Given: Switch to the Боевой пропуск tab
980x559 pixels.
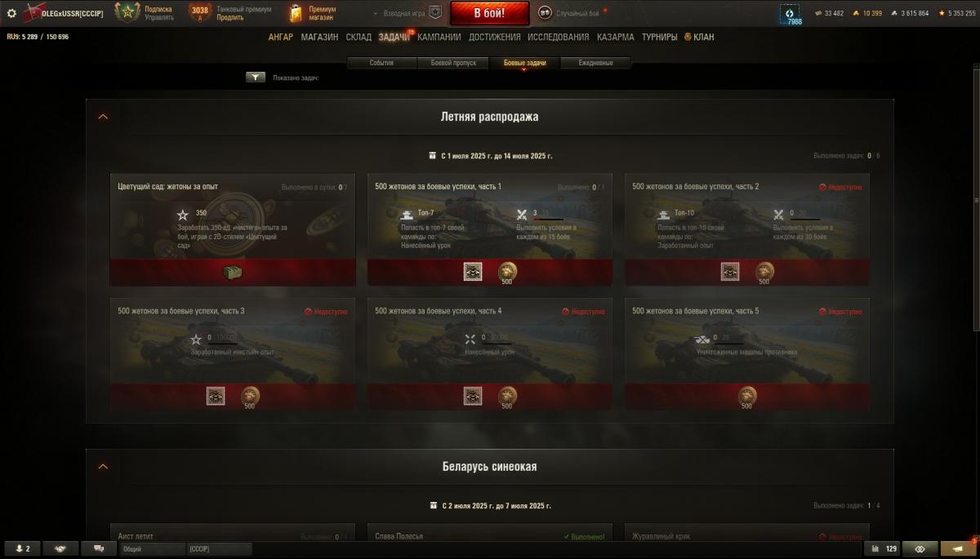Looking at the screenshot, I should coord(453,63).
